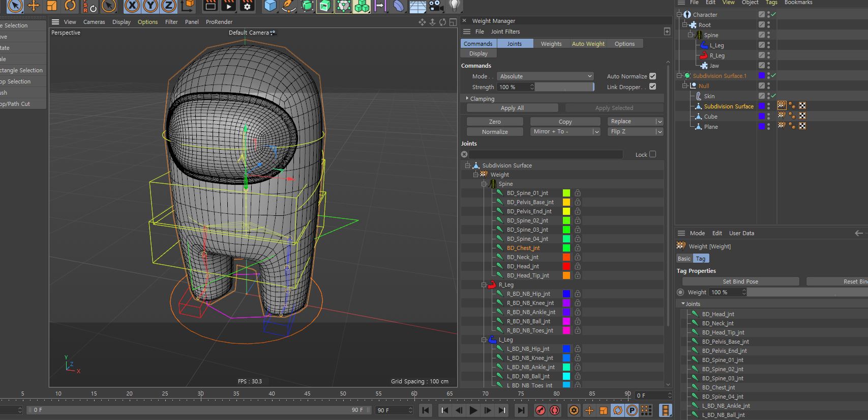Click the joints filter search field
The height and width of the screenshot is (420, 868).
[546, 154]
